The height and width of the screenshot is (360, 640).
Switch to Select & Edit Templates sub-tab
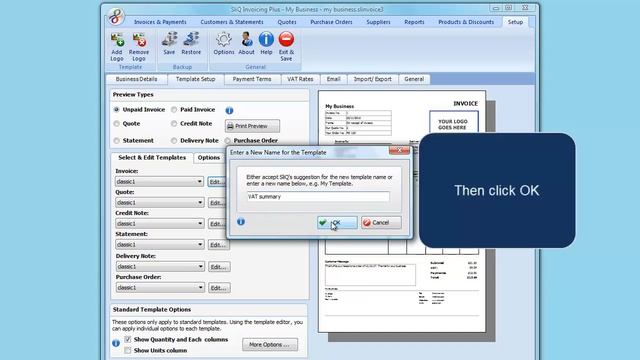(152, 158)
